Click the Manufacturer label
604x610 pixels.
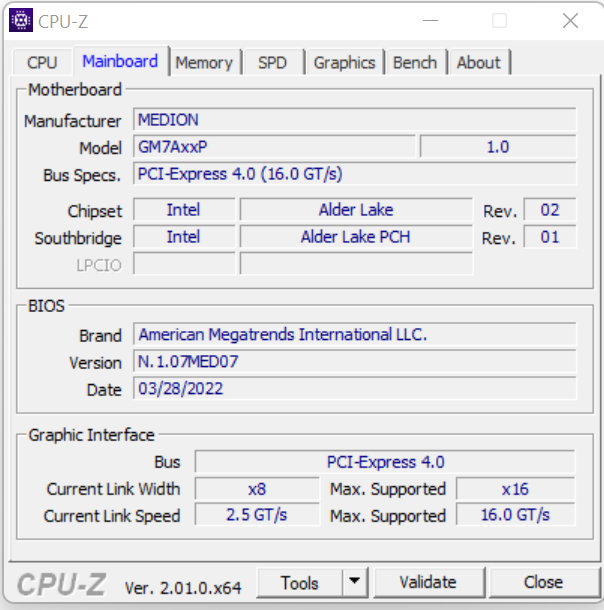[73, 121]
